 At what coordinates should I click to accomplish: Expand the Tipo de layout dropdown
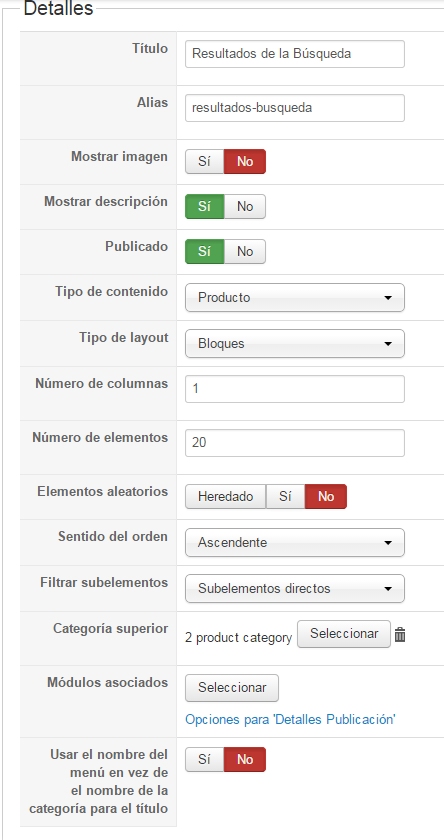[295, 343]
